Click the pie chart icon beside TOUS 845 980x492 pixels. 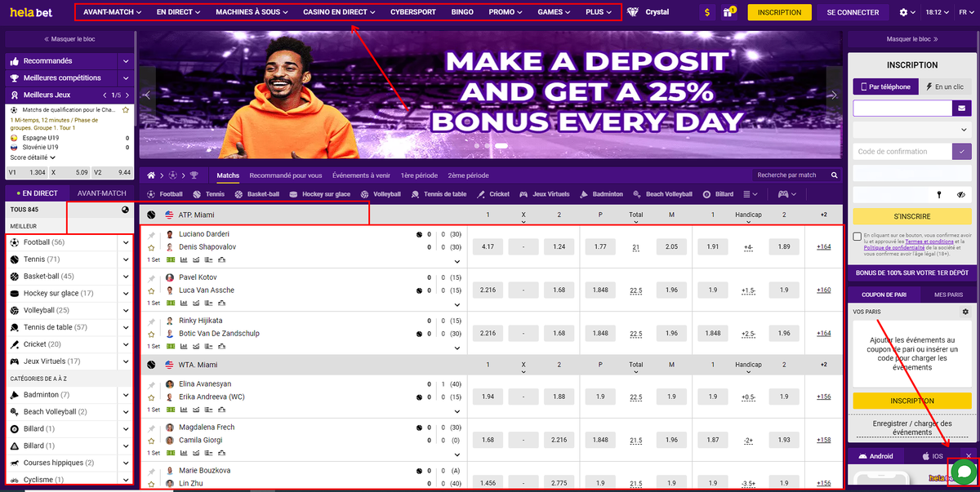click(x=125, y=209)
